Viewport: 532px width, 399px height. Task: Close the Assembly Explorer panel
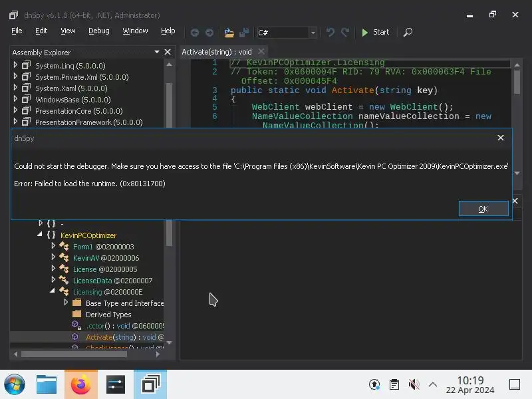(168, 52)
